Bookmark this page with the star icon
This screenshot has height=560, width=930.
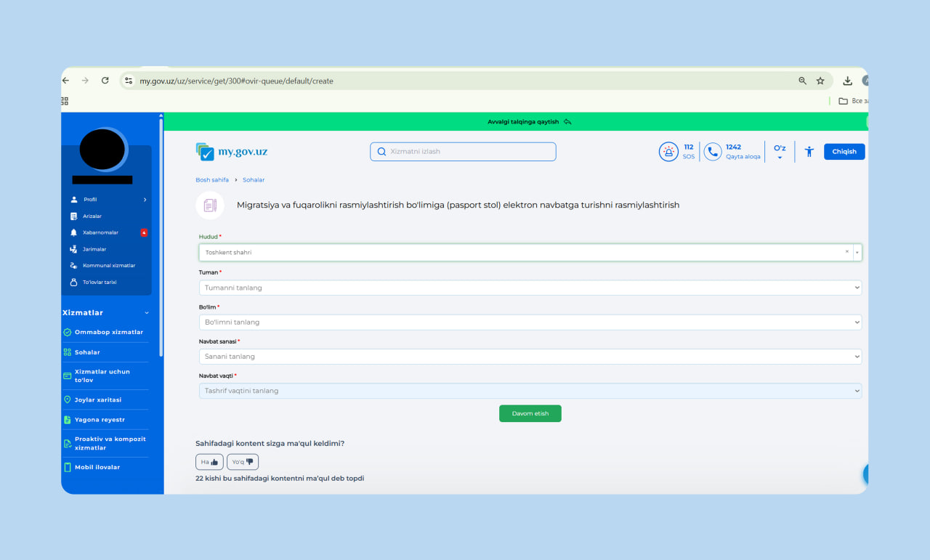pyautogui.click(x=820, y=81)
